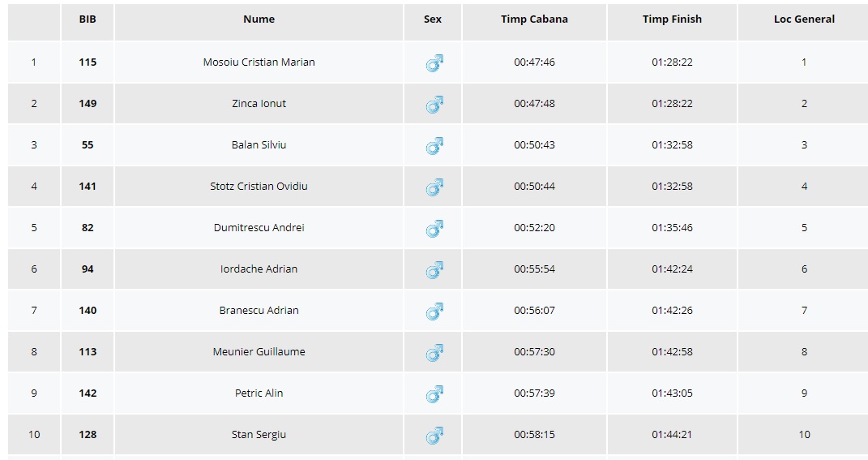
Task: Click male icon in Iordache Adrian row
Action: 434,270
